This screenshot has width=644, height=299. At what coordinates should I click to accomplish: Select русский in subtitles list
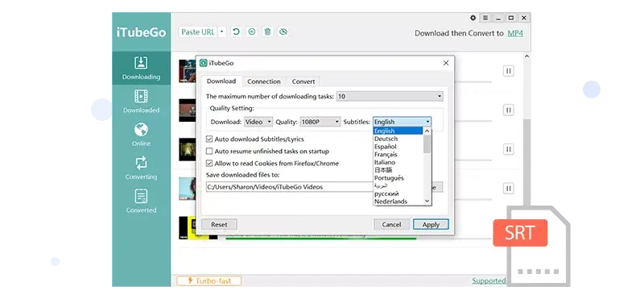click(x=398, y=193)
